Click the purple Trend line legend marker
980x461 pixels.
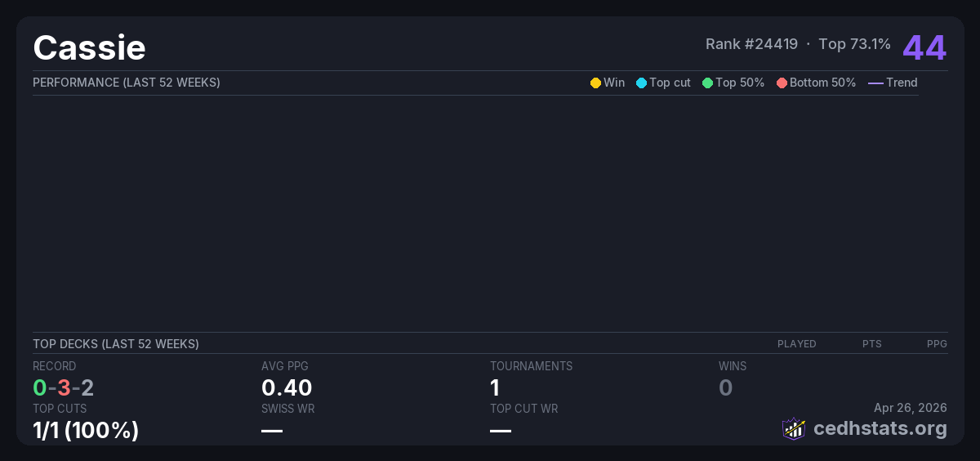(x=875, y=83)
